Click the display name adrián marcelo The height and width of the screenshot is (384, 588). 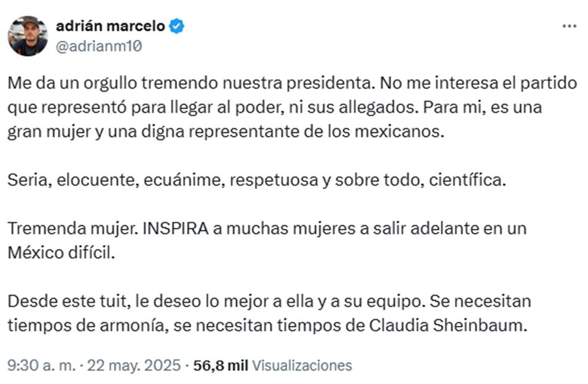pos(110,26)
